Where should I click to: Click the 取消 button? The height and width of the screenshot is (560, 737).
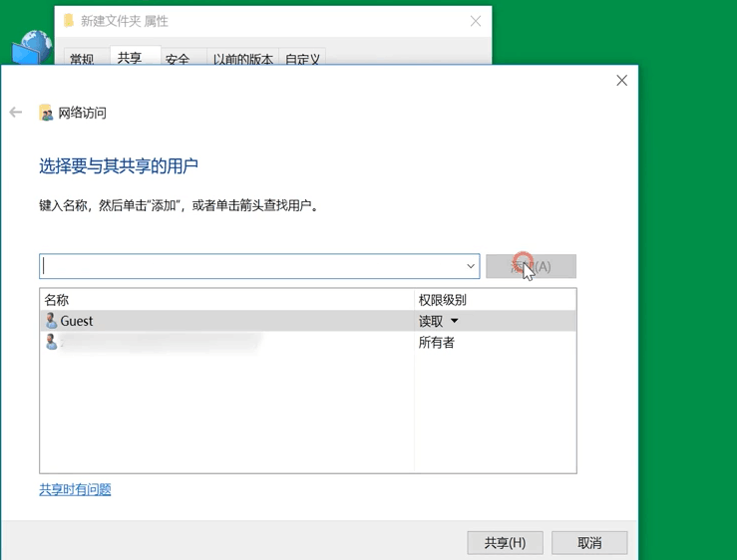point(589,542)
